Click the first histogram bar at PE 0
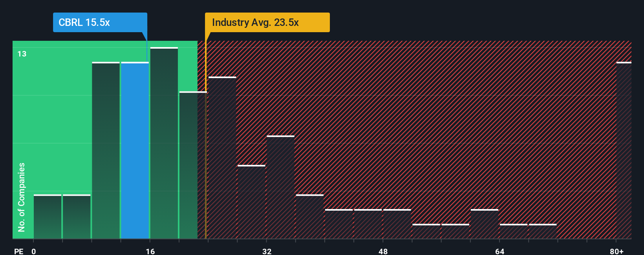Screen dimensions: 644x255 tap(48, 217)
